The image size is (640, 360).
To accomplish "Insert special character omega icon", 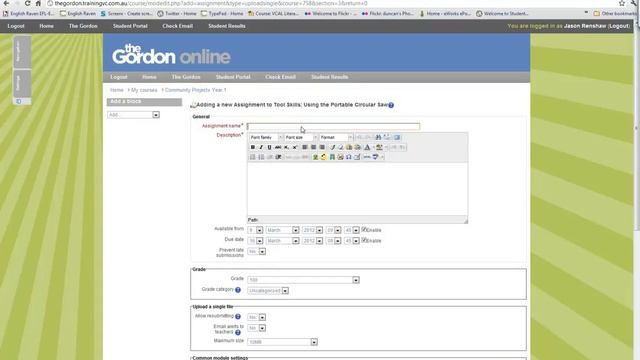I will (349, 157).
